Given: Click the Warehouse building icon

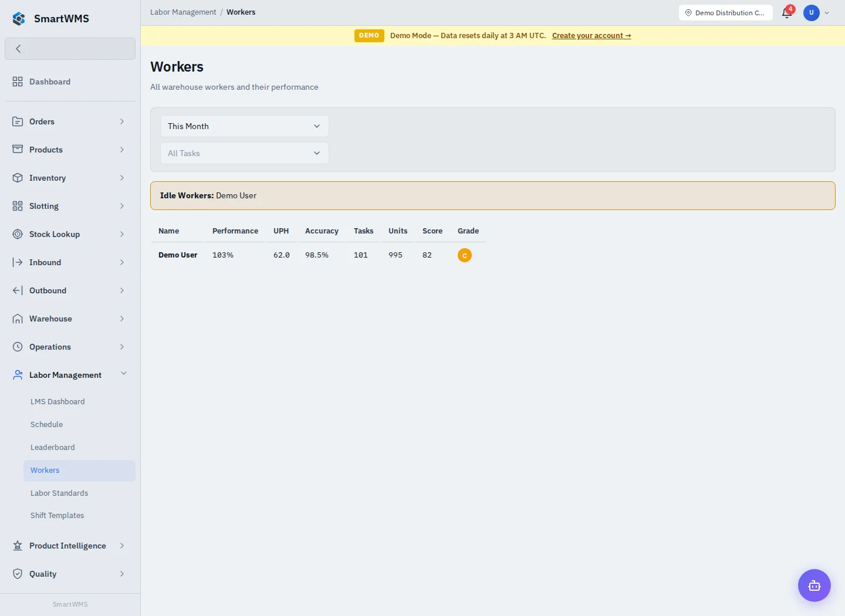Looking at the screenshot, I should pyautogui.click(x=18, y=319).
